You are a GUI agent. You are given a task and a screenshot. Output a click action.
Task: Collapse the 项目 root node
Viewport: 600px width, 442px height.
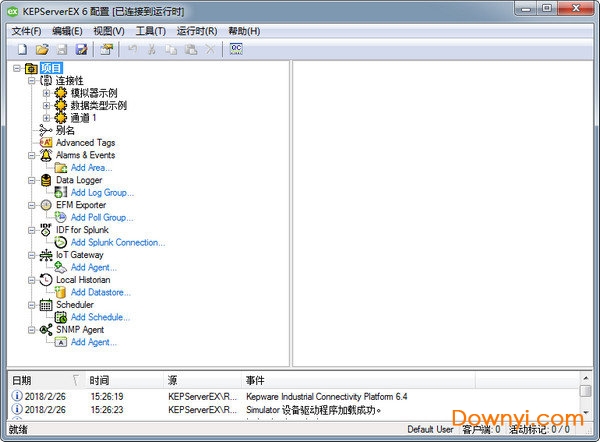(16, 68)
